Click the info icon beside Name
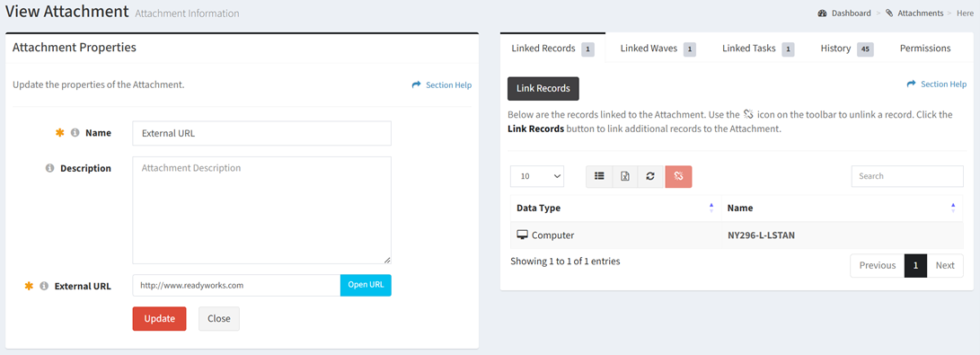This screenshot has width=980, height=355. point(75,132)
